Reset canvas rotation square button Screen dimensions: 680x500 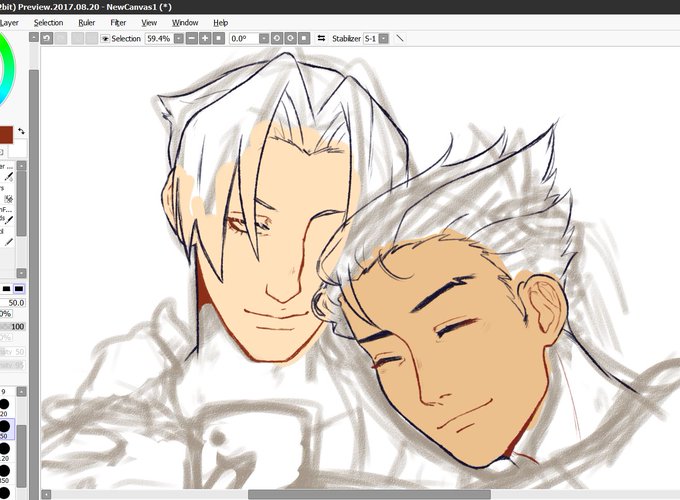[x=304, y=39]
